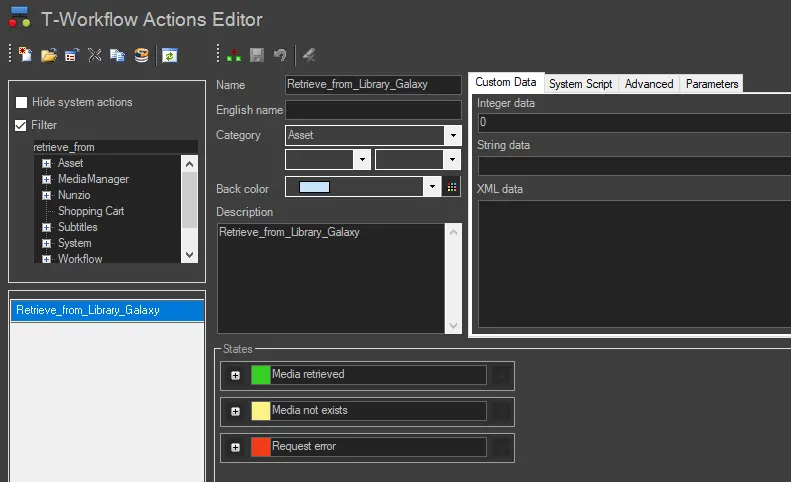Expand the Asset tree node
791x482 pixels.
[46, 164]
